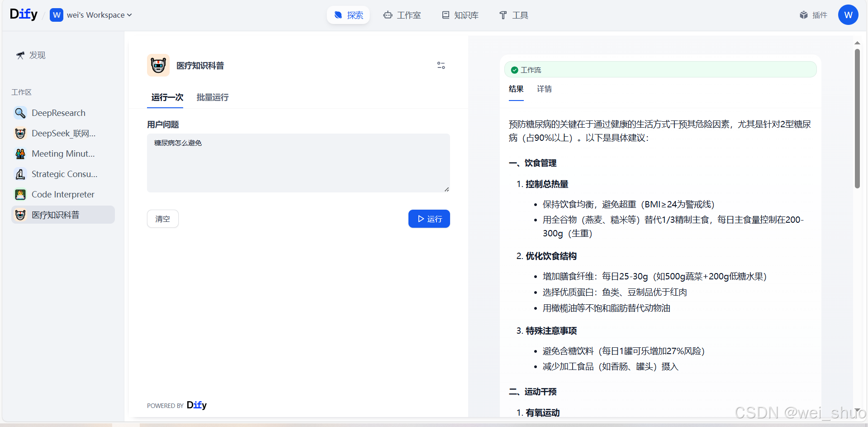Switch to the 详情 tab of workflow results
Screen dimensions: 868x427
click(x=544, y=89)
